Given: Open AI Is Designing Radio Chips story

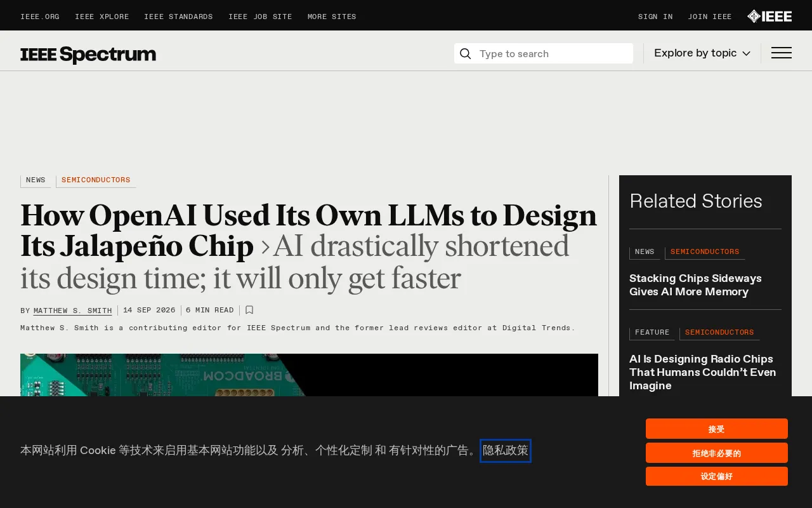Looking at the screenshot, I should tap(702, 372).
